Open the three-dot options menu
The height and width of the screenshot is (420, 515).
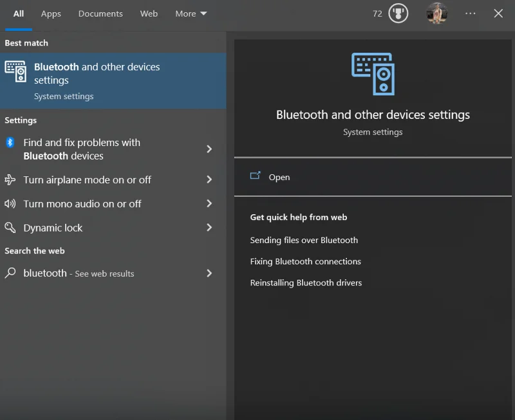click(x=471, y=14)
